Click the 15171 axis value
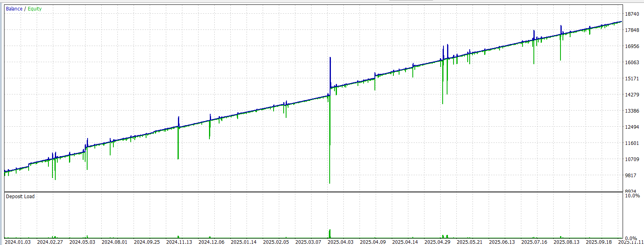 coord(632,79)
